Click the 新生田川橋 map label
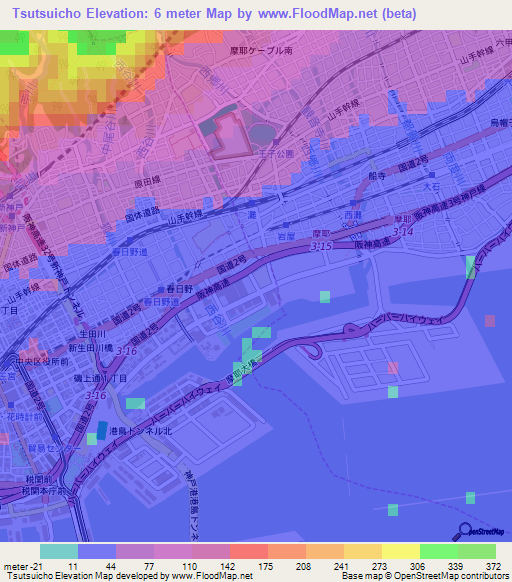Image resolution: width=512 pixels, height=582 pixels. [91, 348]
